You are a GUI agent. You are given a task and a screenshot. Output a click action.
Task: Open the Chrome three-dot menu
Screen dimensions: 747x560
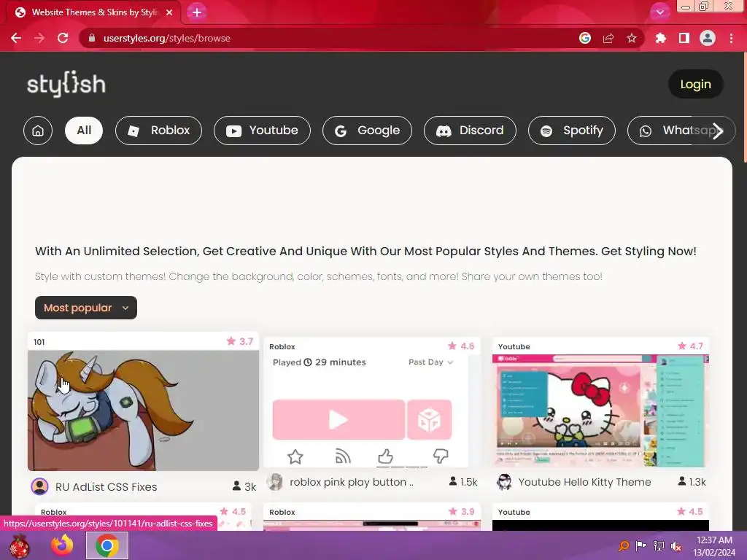click(x=731, y=38)
